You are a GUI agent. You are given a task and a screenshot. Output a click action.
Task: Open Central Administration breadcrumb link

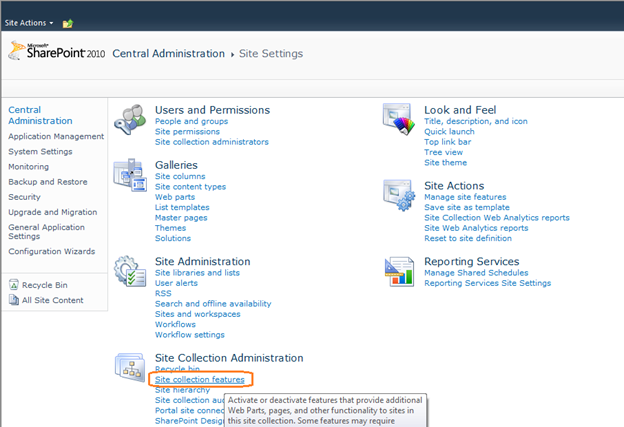tap(168, 53)
